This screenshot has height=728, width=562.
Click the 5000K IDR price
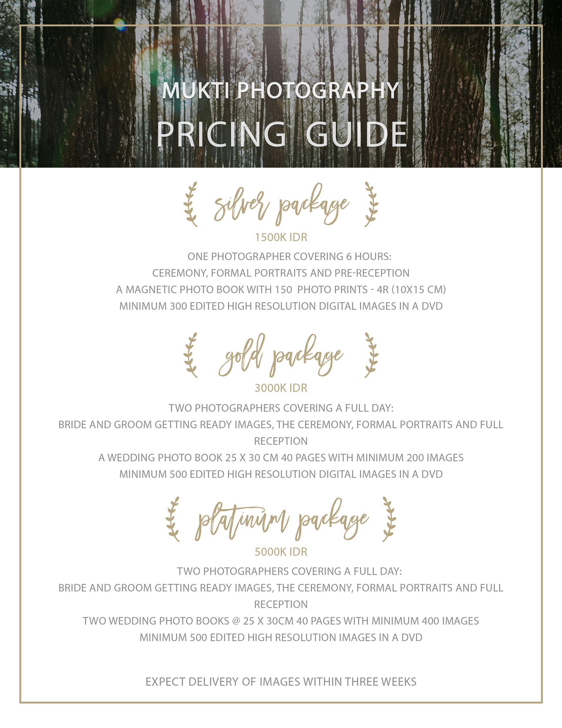click(x=281, y=552)
